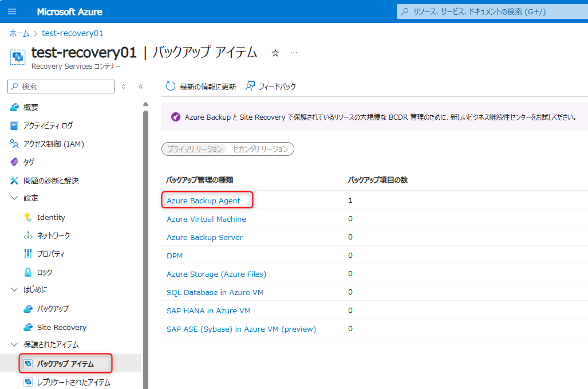Viewport: 588px width, 389px height.
Task: Open ネットワーク under 設定
Action: (x=53, y=235)
